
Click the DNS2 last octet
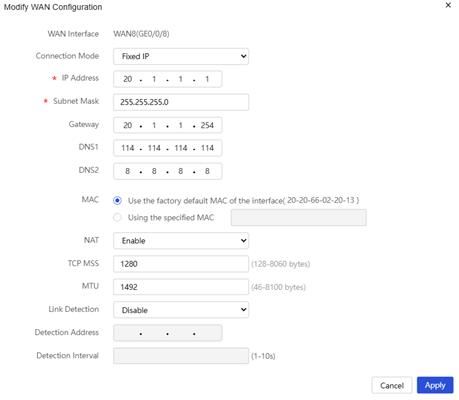point(207,171)
